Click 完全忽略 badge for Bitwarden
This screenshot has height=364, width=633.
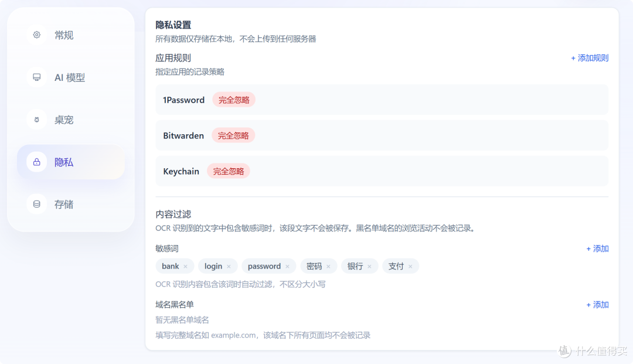(233, 135)
